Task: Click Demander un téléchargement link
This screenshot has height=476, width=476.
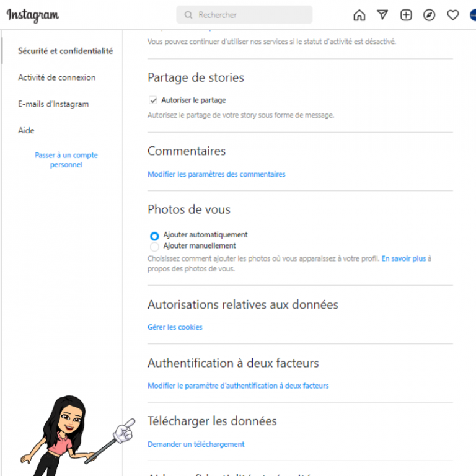Action: point(196,444)
